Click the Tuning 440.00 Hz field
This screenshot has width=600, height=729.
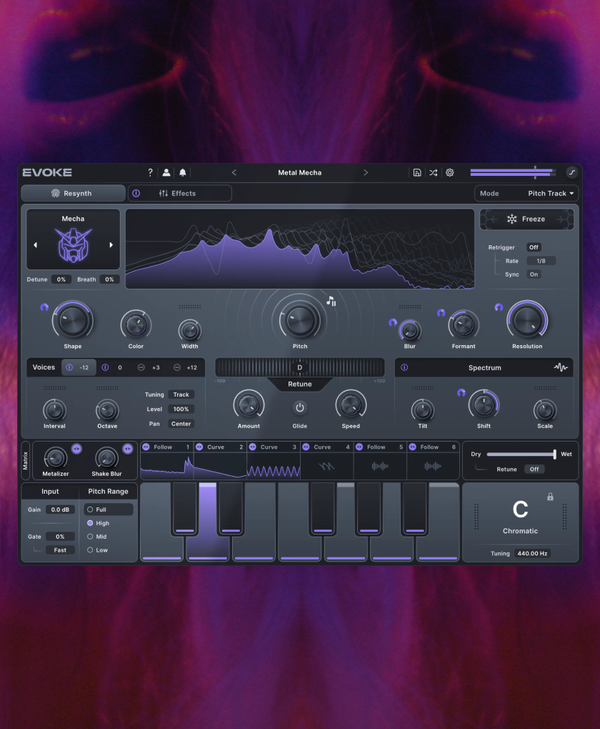coord(531,553)
